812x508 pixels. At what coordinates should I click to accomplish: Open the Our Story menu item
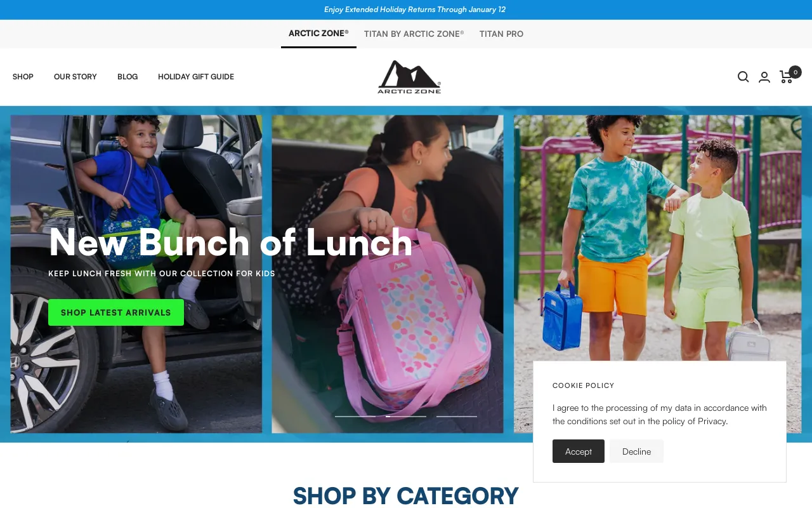coord(75,77)
